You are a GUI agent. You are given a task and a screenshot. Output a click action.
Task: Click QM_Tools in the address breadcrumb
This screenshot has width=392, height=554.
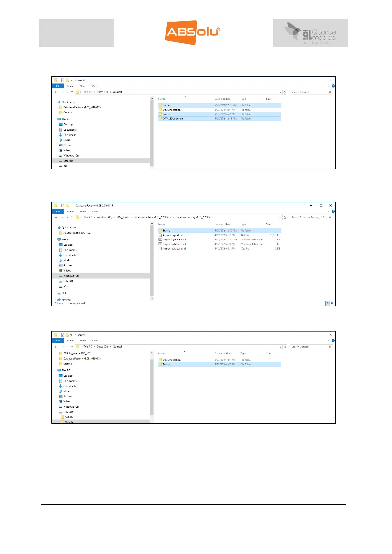pos(123,217)
